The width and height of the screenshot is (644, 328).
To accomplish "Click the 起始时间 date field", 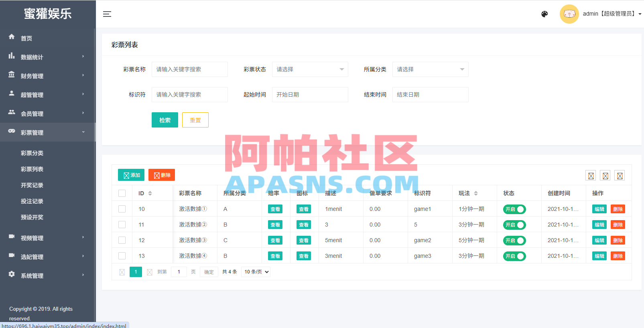I will point(310,95).
